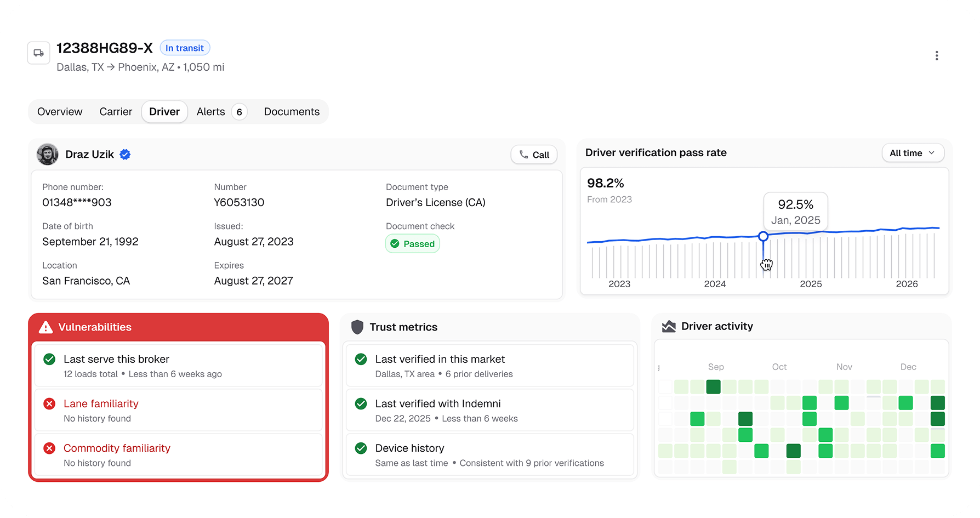Click the Oct month label in activity heatmap
Viewport: 980px width, 518px height.
tap(779, 367)
